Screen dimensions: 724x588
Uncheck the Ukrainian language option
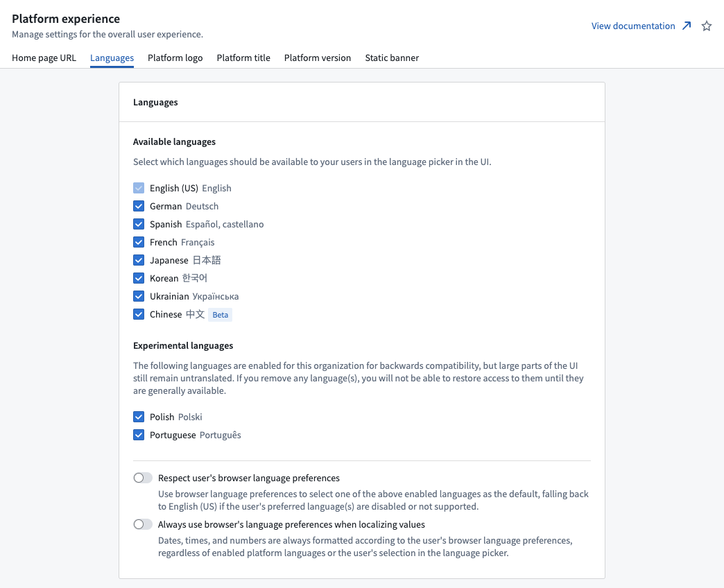point(139,296)
